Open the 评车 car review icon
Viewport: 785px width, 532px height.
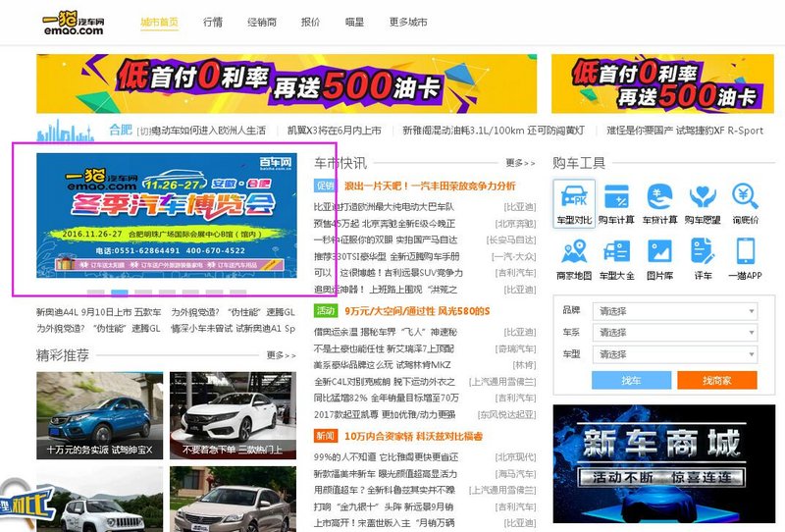(x=703, y=259)
